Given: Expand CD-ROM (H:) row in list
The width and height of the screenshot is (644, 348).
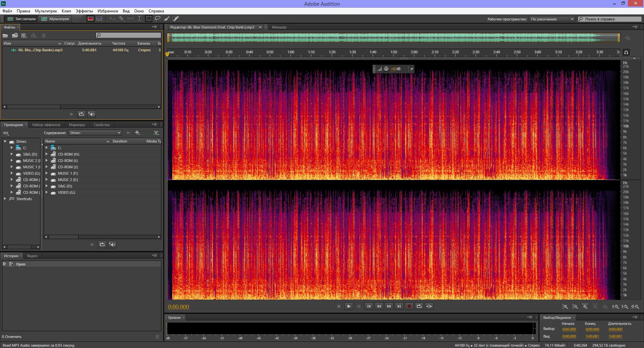Looking at the screenshot, I should (47, 154).
